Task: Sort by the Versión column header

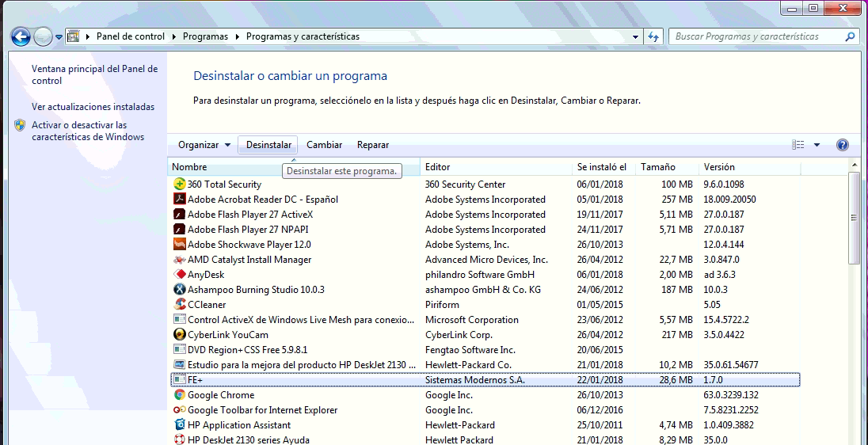Action: (749, 166)
